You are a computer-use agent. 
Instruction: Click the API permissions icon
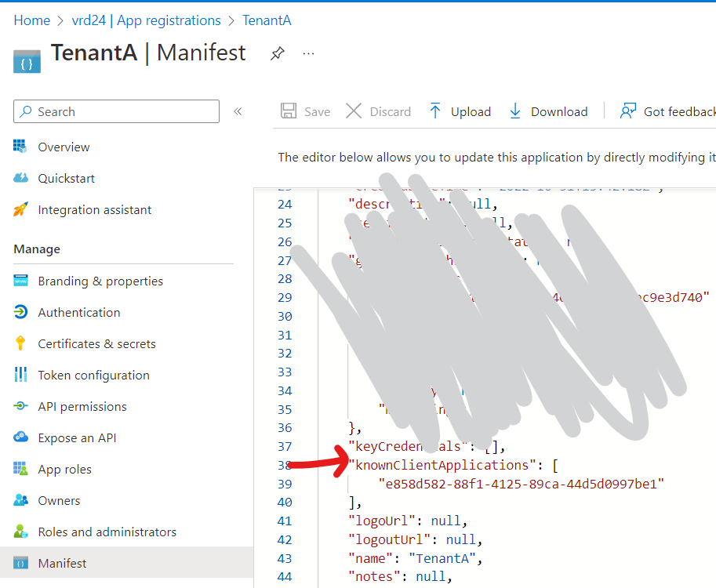(20, 406)
